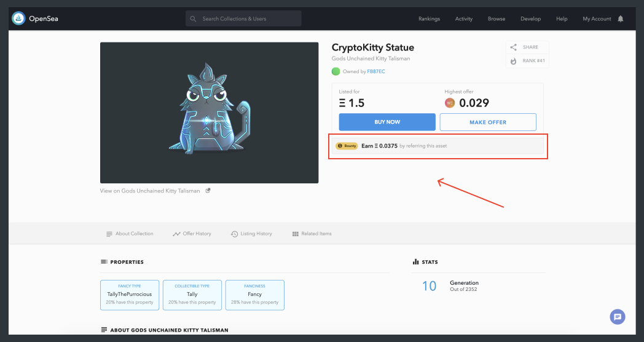
Task: Click the flame rank icon
Action: coord(513,61)
